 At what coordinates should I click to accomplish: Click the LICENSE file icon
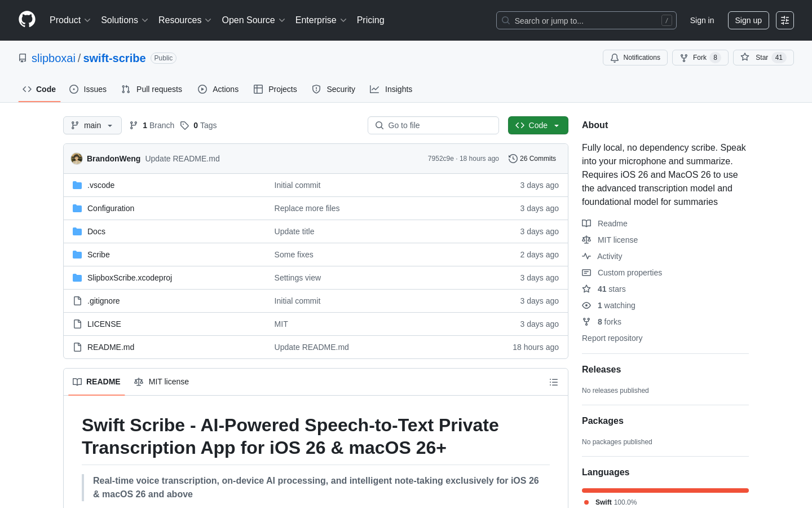click(77, 324)
